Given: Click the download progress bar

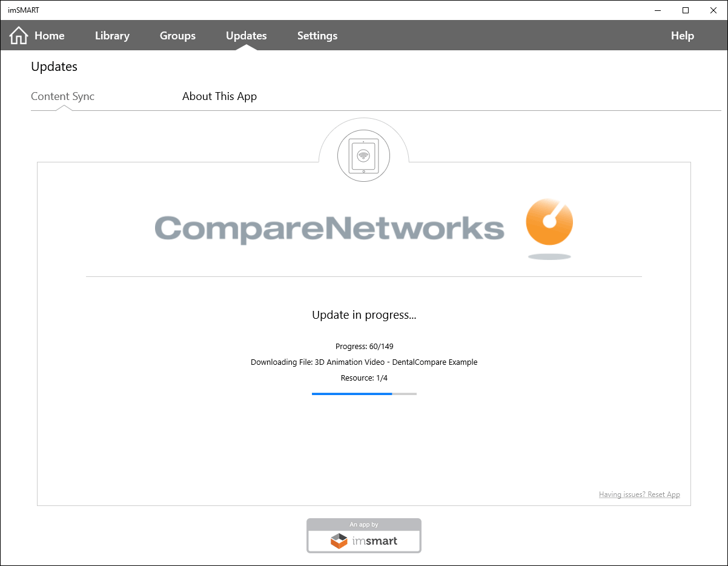Looking at the screenshot, I should coord(364,394).
